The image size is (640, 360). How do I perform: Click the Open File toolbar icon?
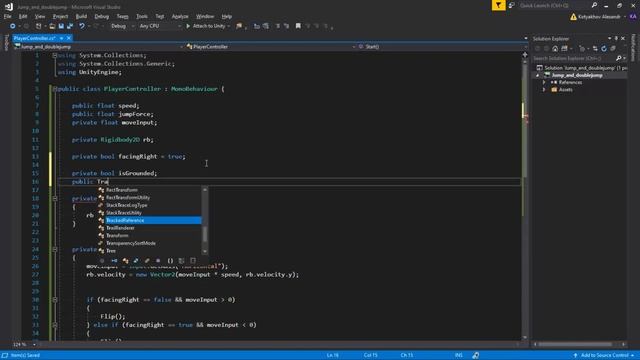[x=52, y=26]
